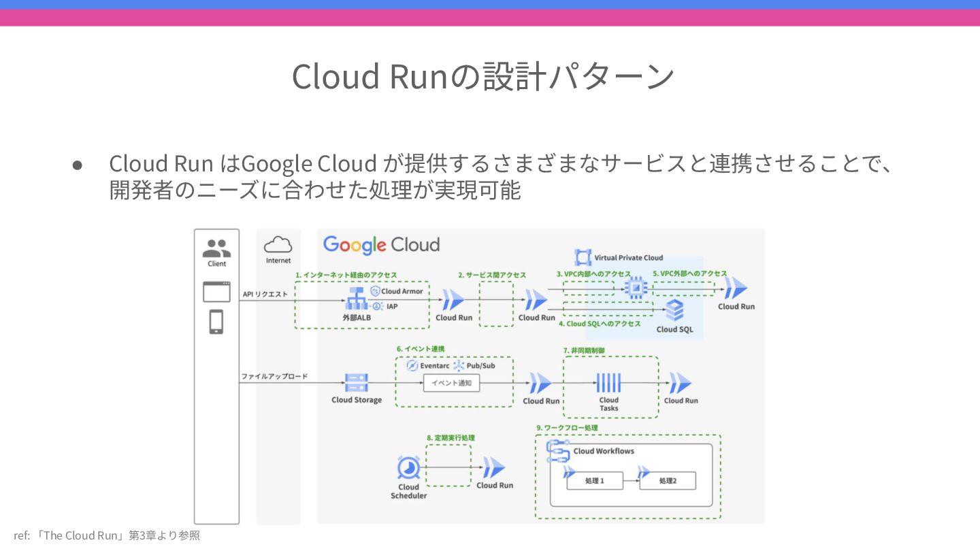980x551 pixels.
Task: Click the Google Cloud logo
Action: point(381,245)
